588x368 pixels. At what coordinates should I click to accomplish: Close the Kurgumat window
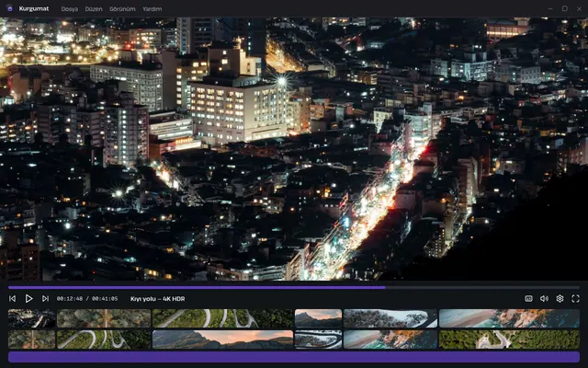579,8
